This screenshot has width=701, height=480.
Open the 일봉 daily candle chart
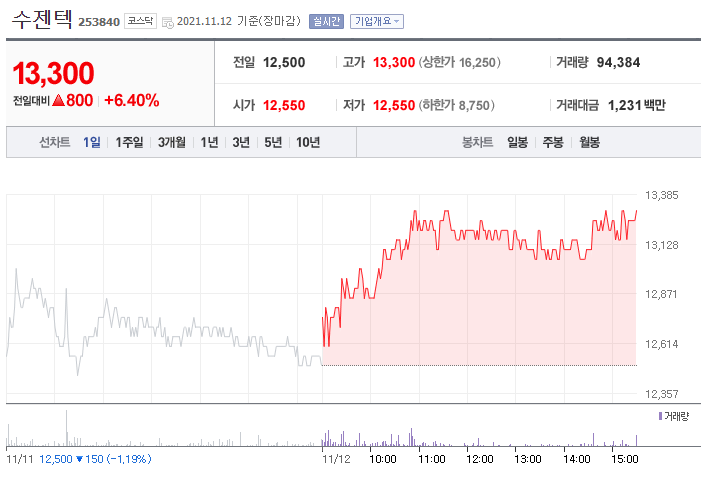517,142
